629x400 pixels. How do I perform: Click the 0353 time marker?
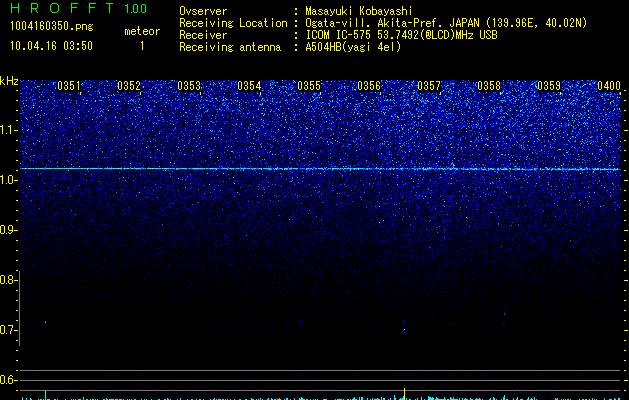[x=189, y=86]
